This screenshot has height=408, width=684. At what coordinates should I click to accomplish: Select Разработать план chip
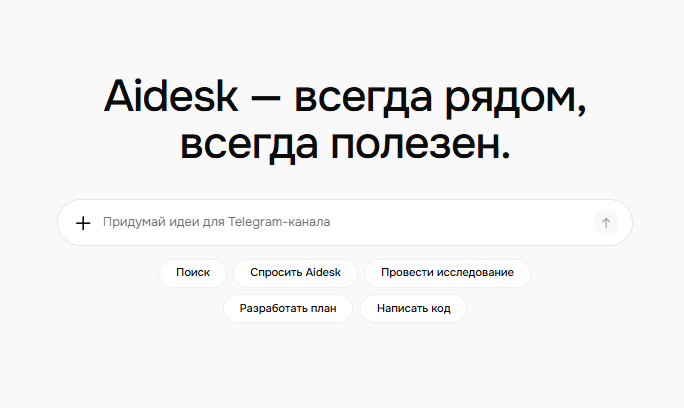tap(288, 309)
